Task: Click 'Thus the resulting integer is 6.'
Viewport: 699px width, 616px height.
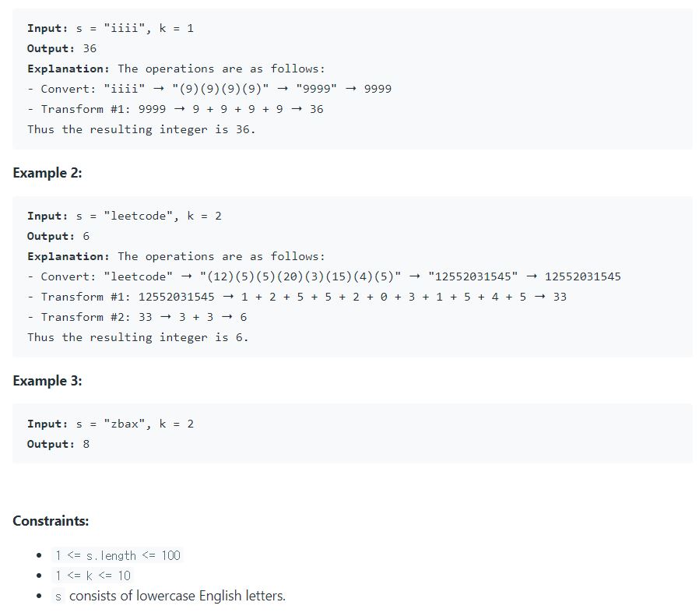Action: (138, 338)
